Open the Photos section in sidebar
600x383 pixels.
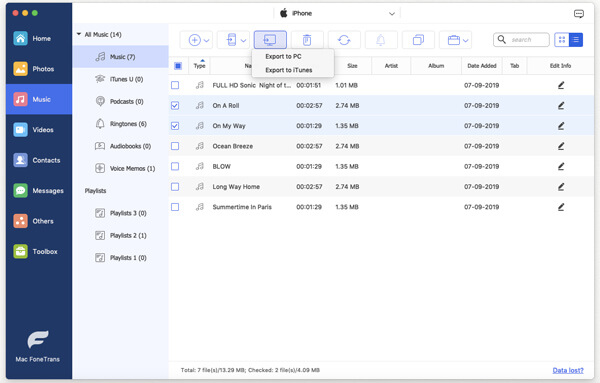coord(39,69)
